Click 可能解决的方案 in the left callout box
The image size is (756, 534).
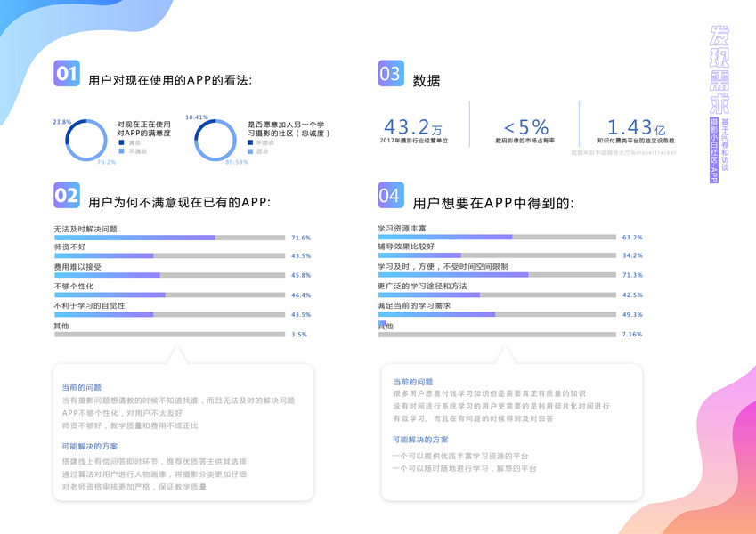coord(90,446)
